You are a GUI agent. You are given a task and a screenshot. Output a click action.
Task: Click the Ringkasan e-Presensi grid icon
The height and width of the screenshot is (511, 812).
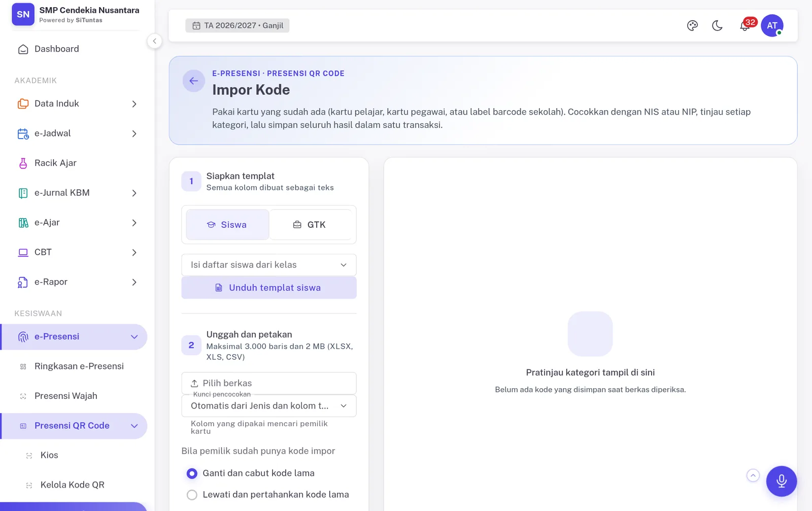(x=23, y=366)
